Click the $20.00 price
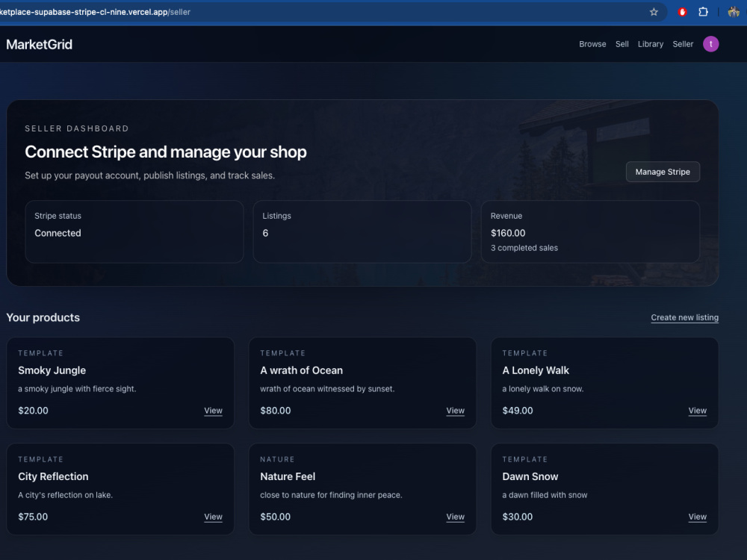 33,411
